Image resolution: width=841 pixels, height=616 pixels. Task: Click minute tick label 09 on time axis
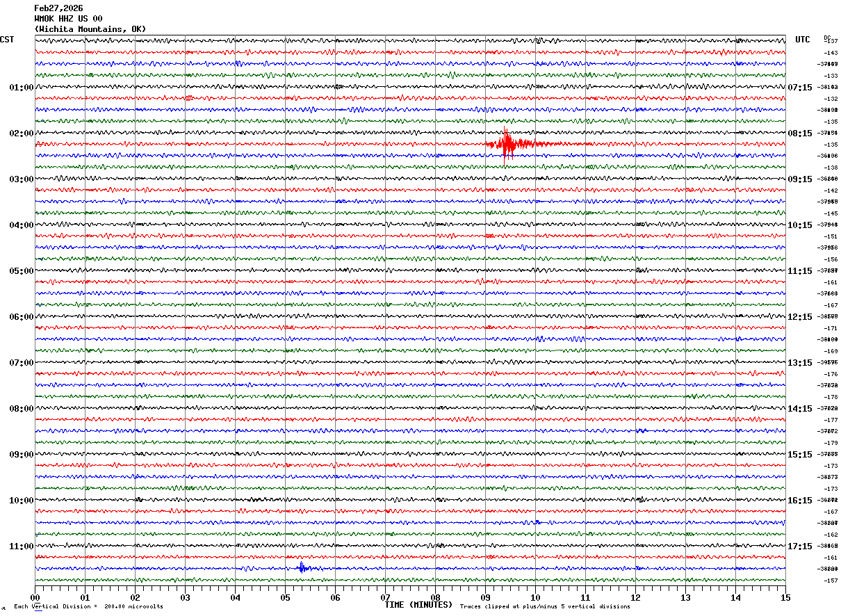[485, 597]
